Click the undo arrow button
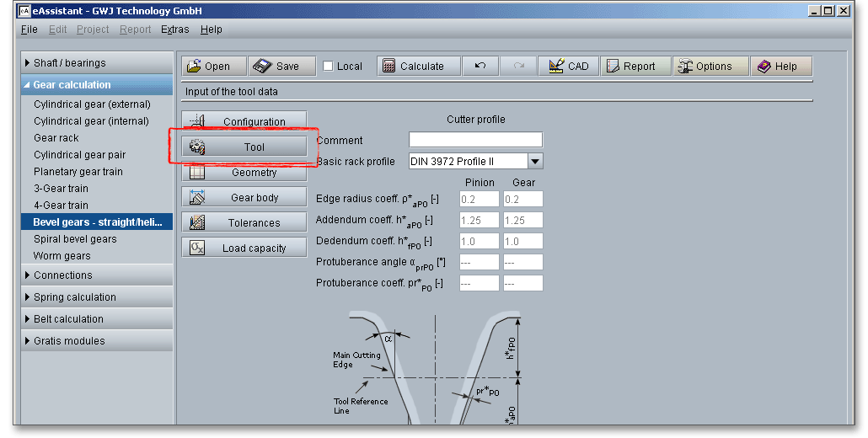The height and width of the screenshot is (438, 868). (x=480, y=67)
